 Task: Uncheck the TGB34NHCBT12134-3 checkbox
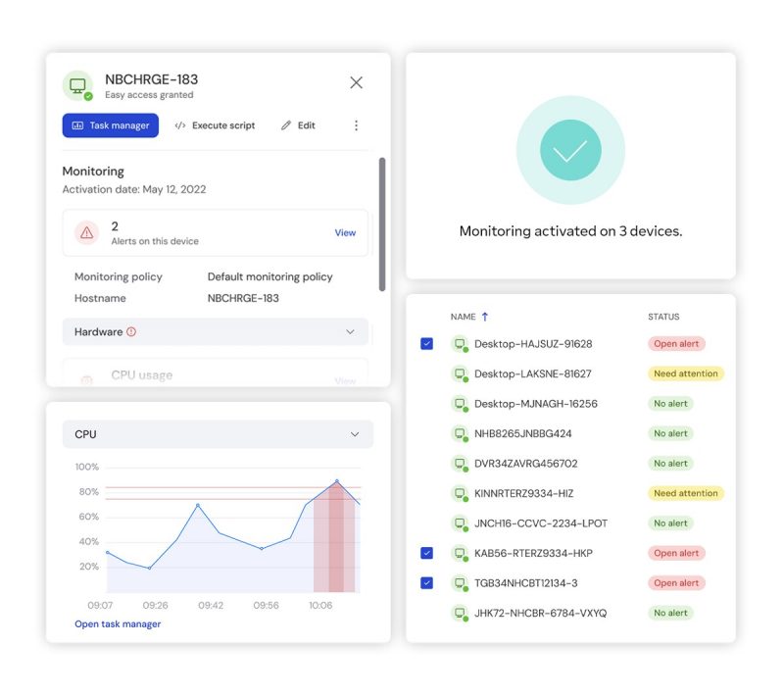click(426, 583)
